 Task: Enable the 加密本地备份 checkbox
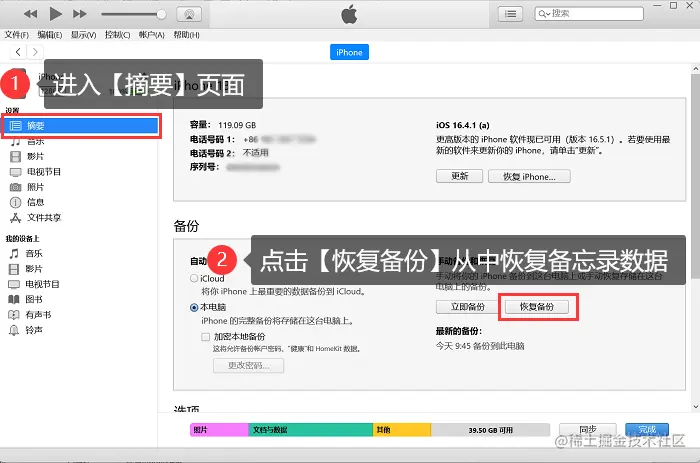(x=205, y=337)
